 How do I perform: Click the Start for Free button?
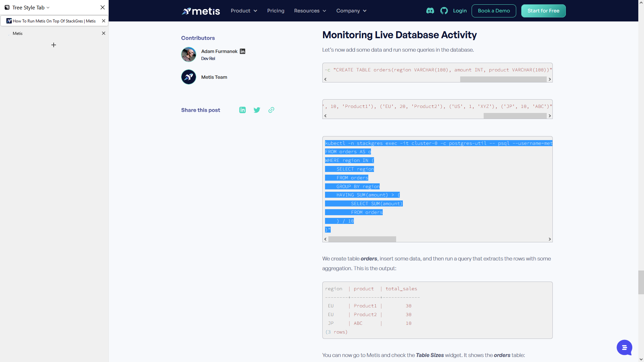coord(543,11)
